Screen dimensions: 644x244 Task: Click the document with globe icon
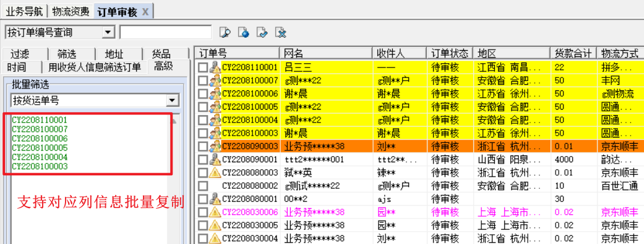(x=244, y=32)
